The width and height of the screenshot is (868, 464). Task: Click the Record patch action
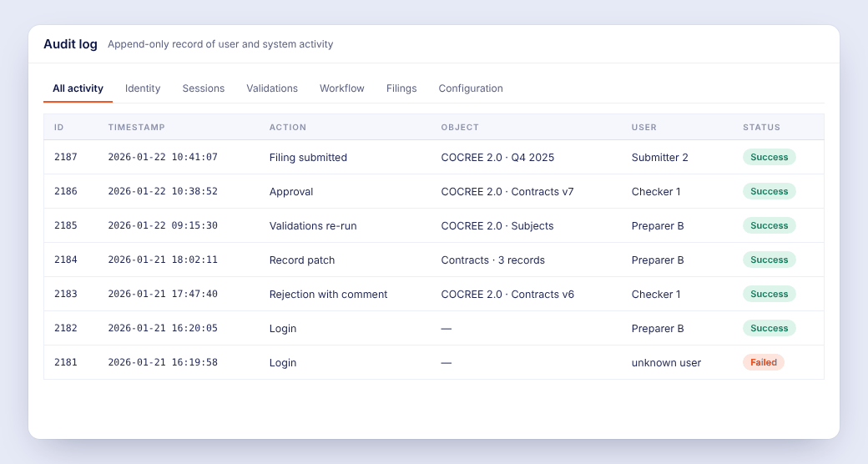pos(301,260)
